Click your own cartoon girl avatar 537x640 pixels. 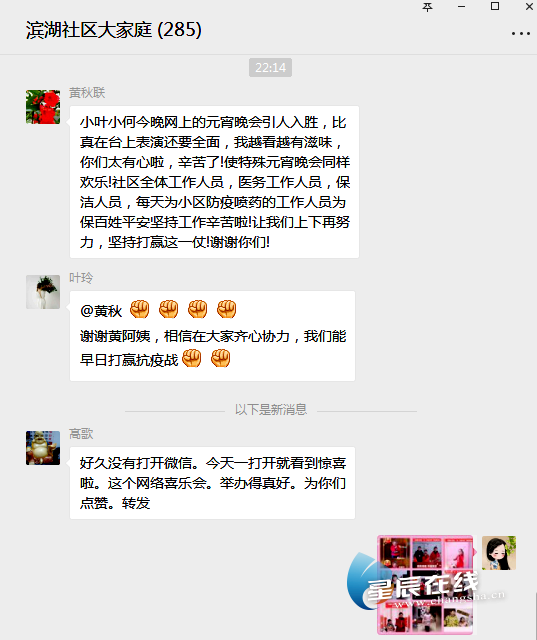point(499,553)
